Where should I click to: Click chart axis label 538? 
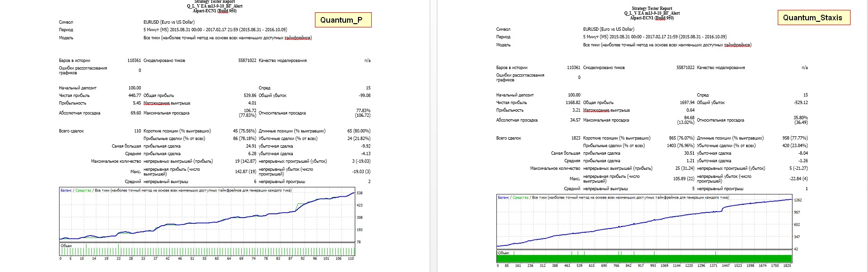(x=360, y=193)
